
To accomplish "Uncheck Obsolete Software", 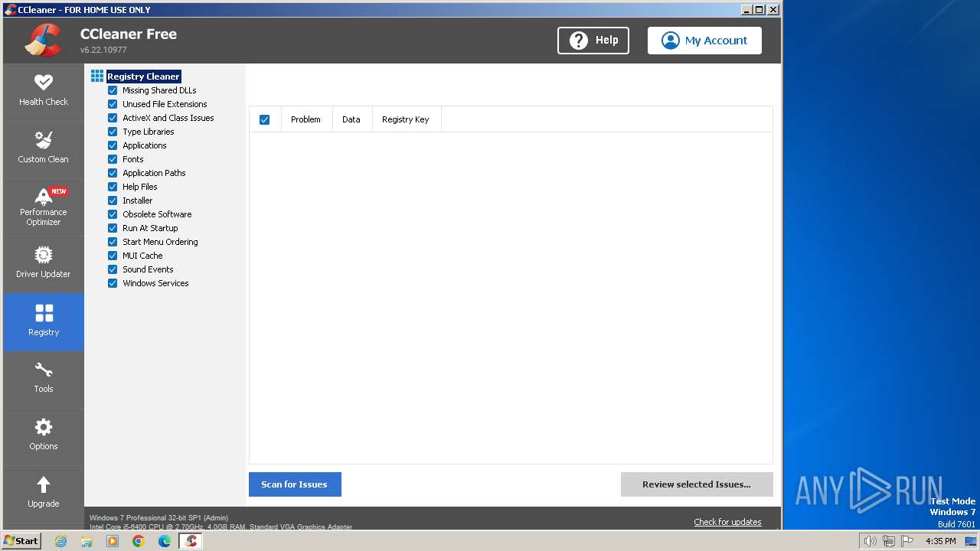I will pyautogui.click(x=113, y=214).
